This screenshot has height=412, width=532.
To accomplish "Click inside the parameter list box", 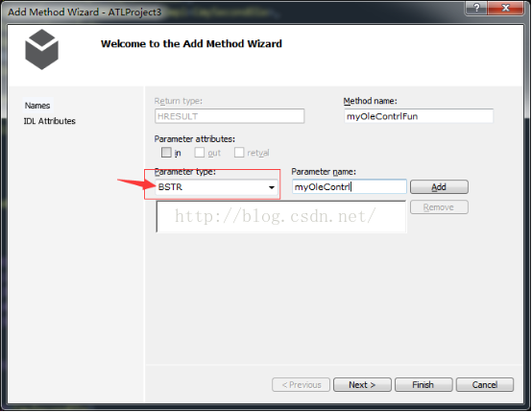I will pos(281,216).
